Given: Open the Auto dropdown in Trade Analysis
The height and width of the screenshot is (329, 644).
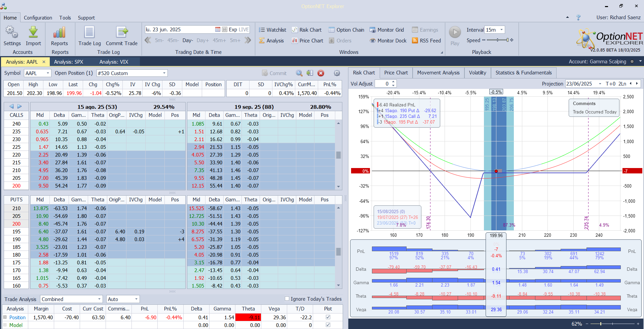Looking at the screenshot, I should (x=136, y=299).
